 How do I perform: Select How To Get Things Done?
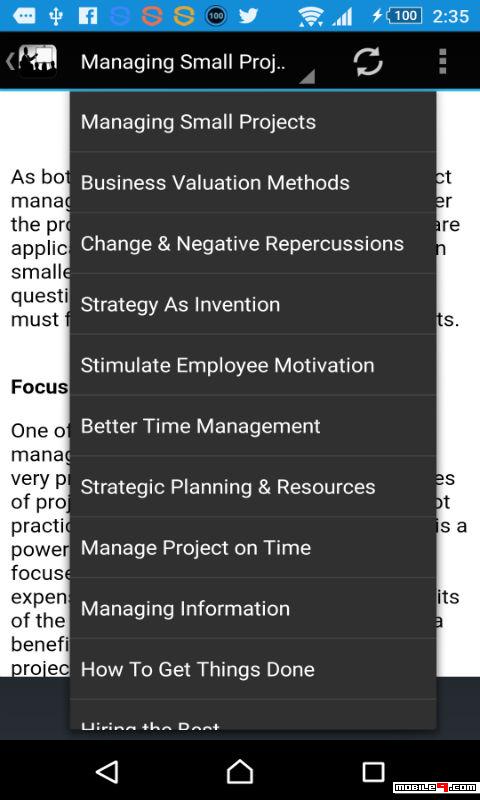pyautogui.click(x=253, y=668)
